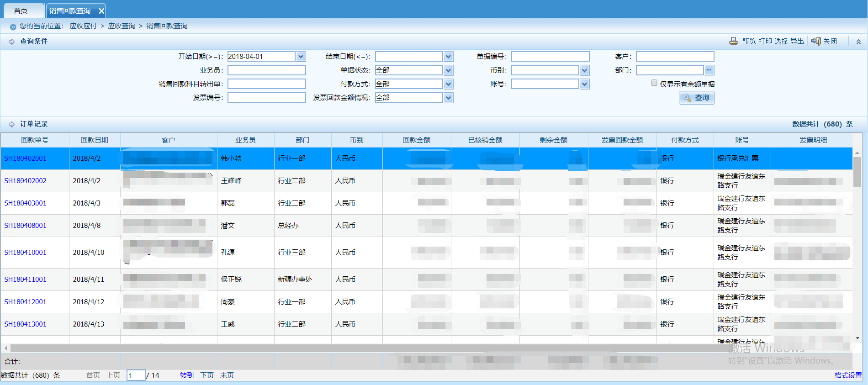Click the vertical scrollbar thumb of the table
Image resolution: width=868 pixels, height=385 pixels.
click(x=857, y=172)
